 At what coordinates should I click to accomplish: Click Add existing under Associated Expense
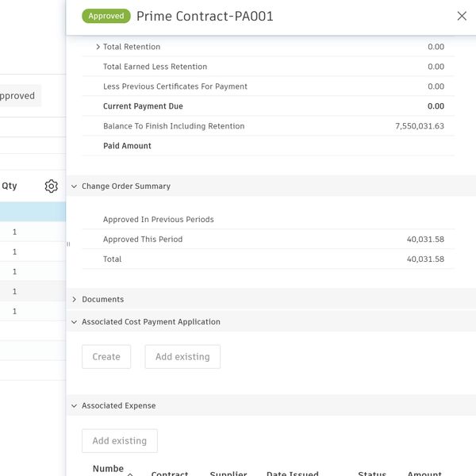[x=120, y=441]
